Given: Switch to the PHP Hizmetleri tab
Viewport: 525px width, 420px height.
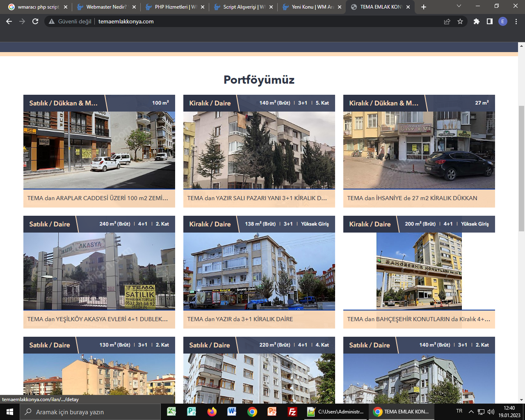Looking at the screenshot, I should click(175, 7).
